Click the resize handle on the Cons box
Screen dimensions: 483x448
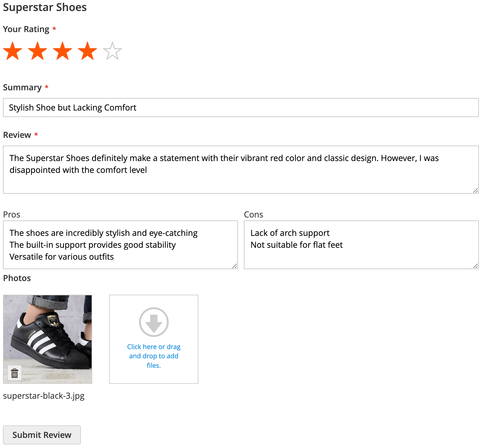[x=476, y=266]
